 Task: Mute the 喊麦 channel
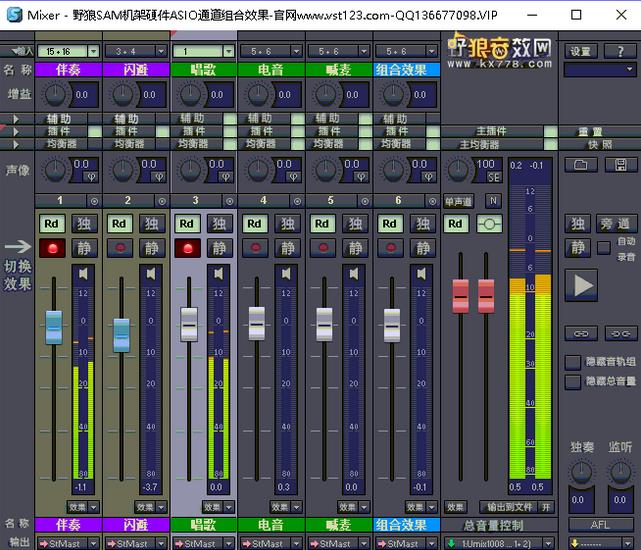pyautogui.click(x=355, y=248)
